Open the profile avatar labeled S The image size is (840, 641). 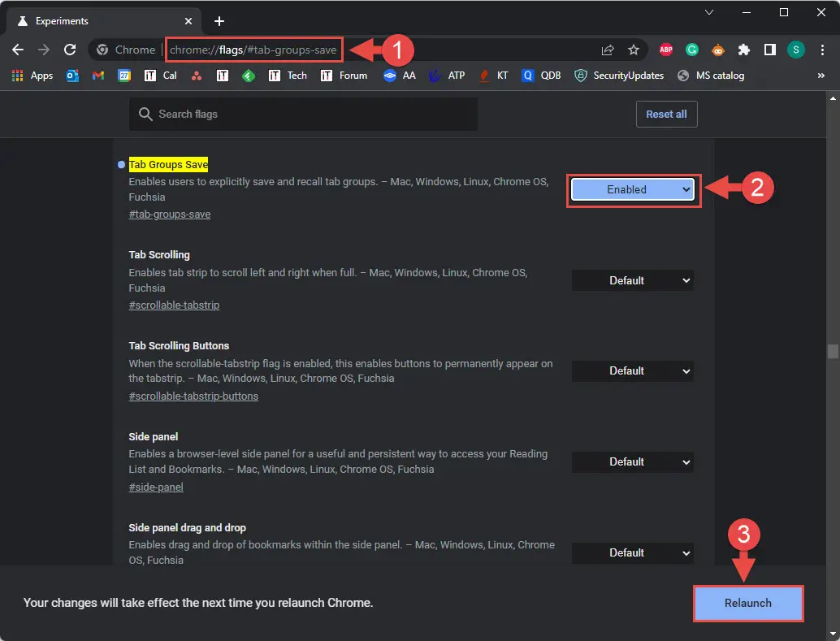click(x=796, y=50)
